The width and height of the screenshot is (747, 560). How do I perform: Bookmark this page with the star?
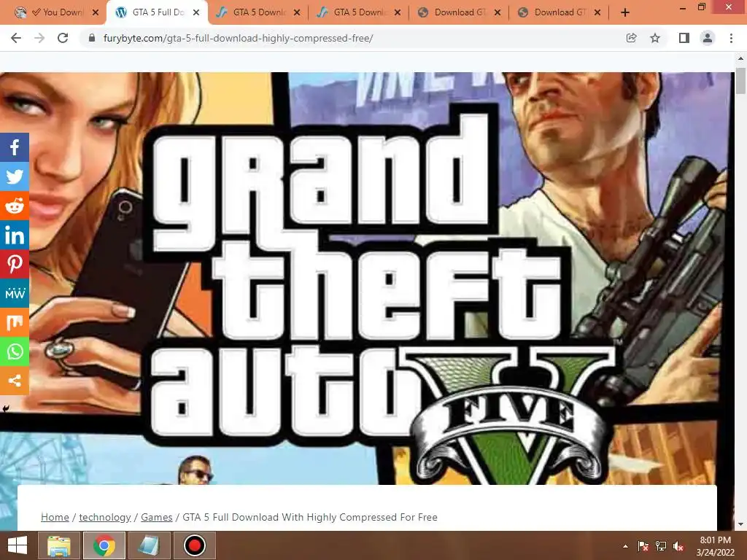pyautogui.click(x=655, y=38)
